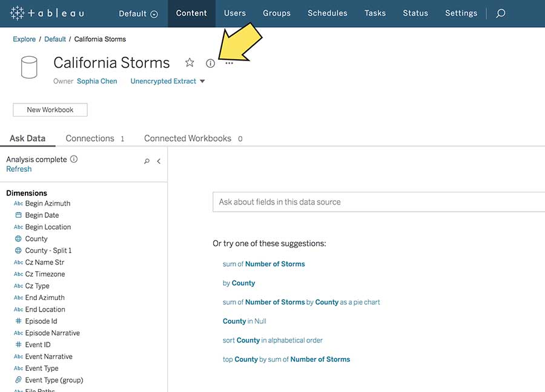Click info icon beside Analysis complete
This screenshot has width=545, height=392.
click(74, 159)
